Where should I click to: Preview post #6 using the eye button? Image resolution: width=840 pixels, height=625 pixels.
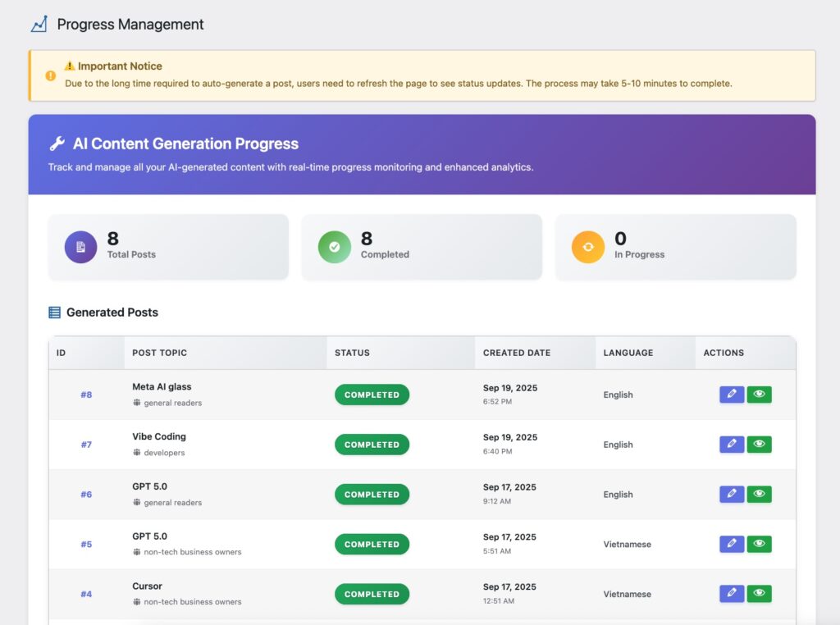759,495
